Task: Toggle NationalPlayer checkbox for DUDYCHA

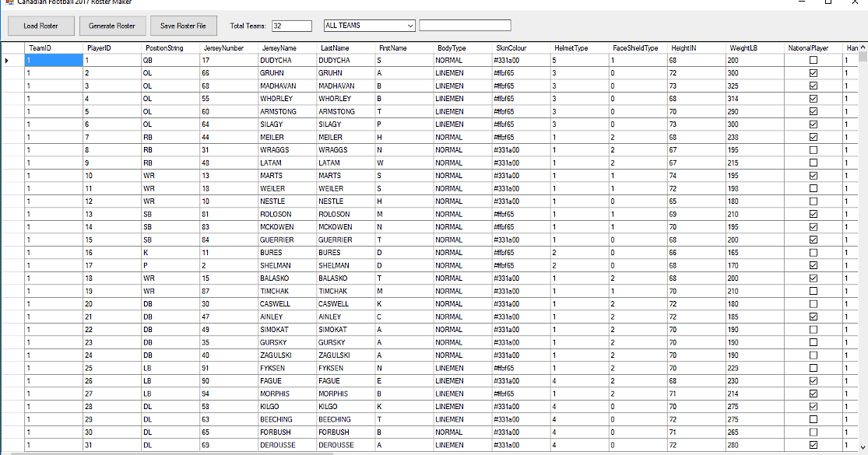Action: coord(814,60)
